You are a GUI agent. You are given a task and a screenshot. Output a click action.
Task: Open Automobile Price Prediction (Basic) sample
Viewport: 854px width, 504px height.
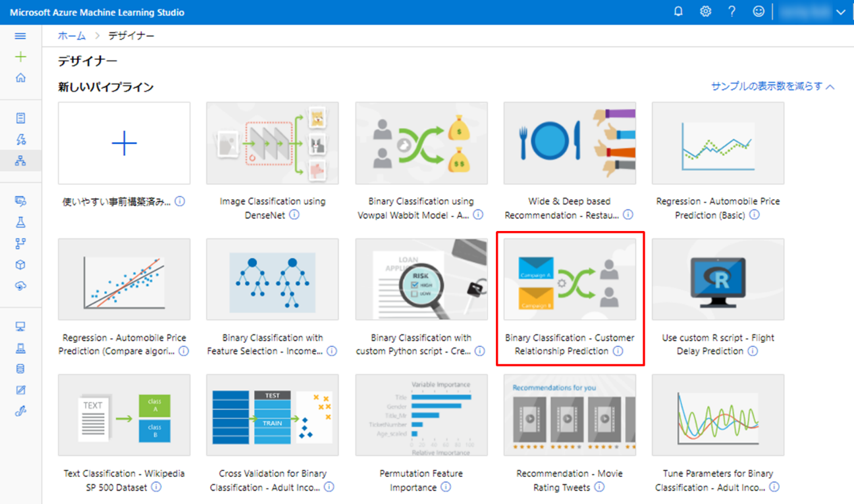click(x=718, y=143)
